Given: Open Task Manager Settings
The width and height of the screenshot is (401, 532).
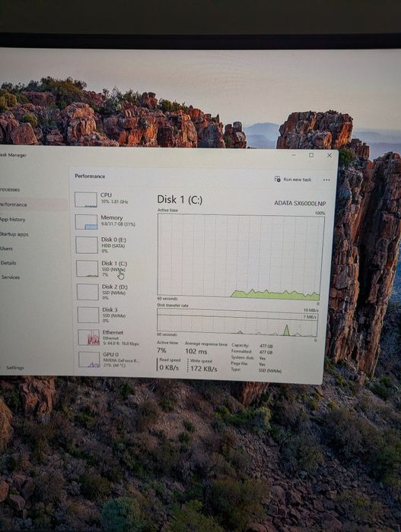Looking at the screenshot, I should pos(14,367).
